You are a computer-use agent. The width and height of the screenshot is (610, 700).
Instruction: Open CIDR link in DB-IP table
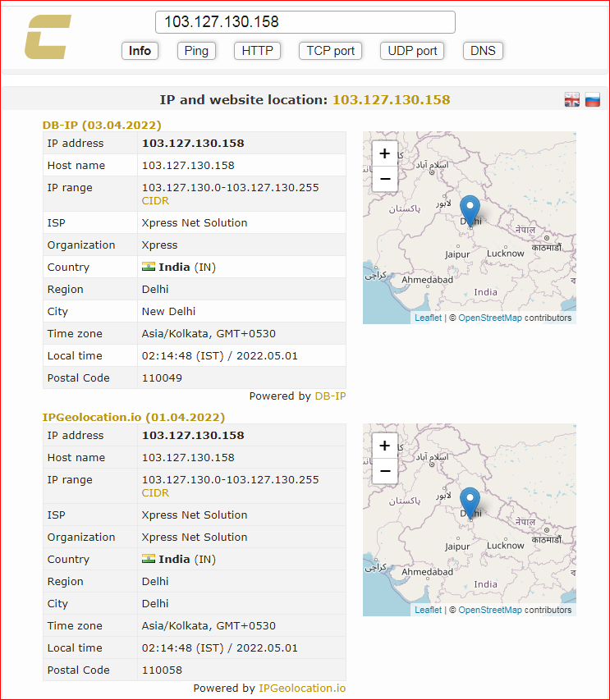click(x=155, y=201)
